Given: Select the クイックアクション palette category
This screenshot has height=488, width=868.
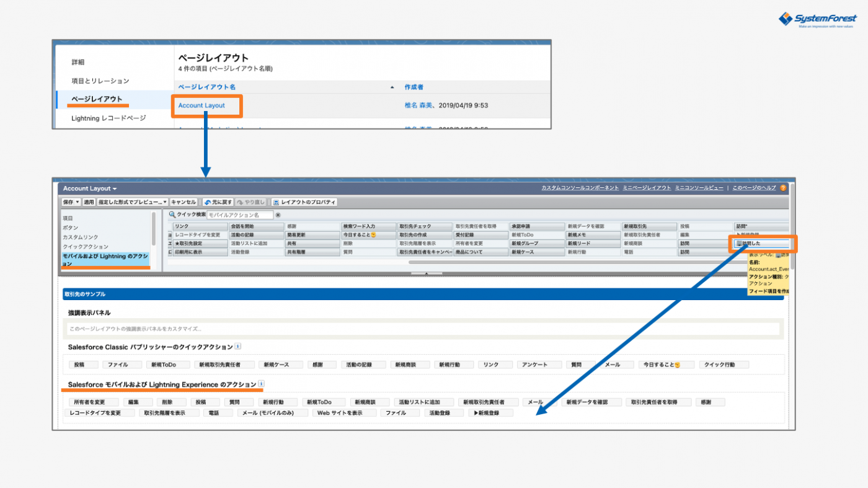Looking at the screenshot, I should coord(85,246).
